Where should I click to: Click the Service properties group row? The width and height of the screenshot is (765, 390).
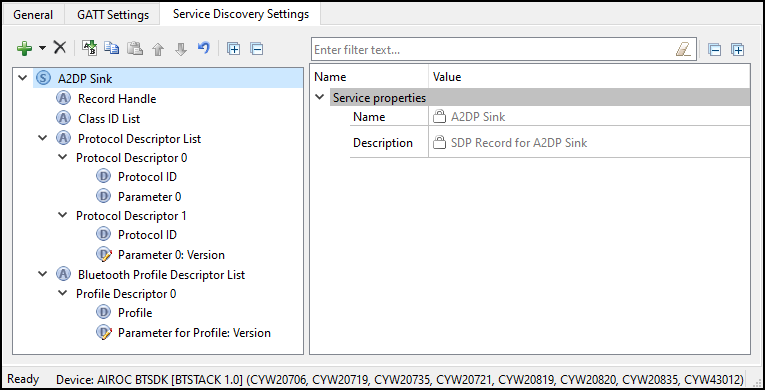click(x=540, y=98)
